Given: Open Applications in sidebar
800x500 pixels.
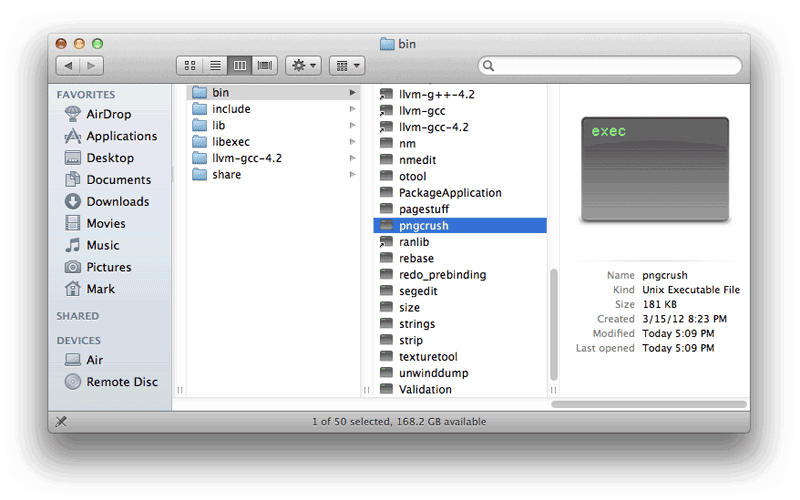Looking at the screenshot, I should pos(121,136).
